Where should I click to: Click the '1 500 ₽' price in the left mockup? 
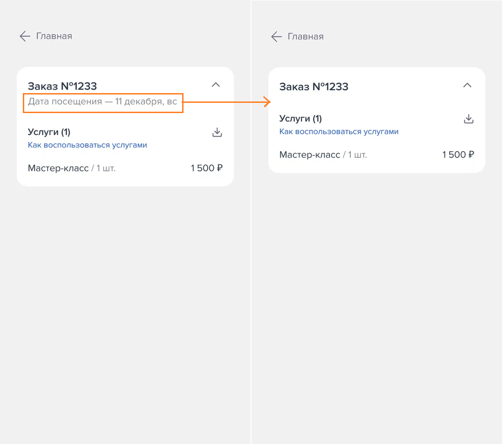(206, 168)
